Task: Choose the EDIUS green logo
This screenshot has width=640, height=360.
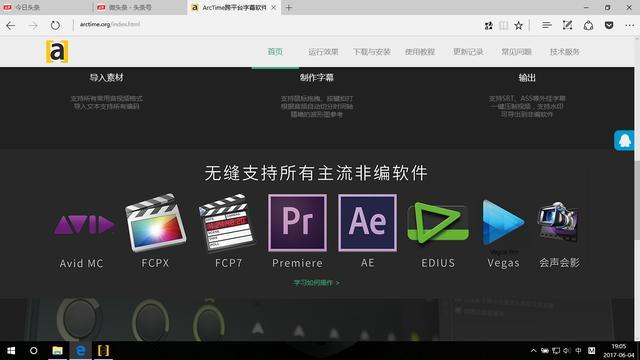Action: point(438,222)
